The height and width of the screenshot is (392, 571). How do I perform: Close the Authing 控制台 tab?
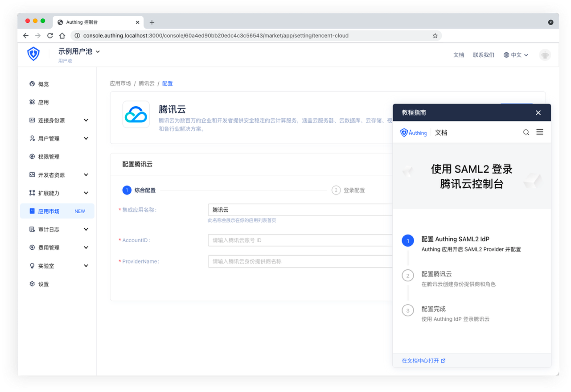click(x=137, y=22)
